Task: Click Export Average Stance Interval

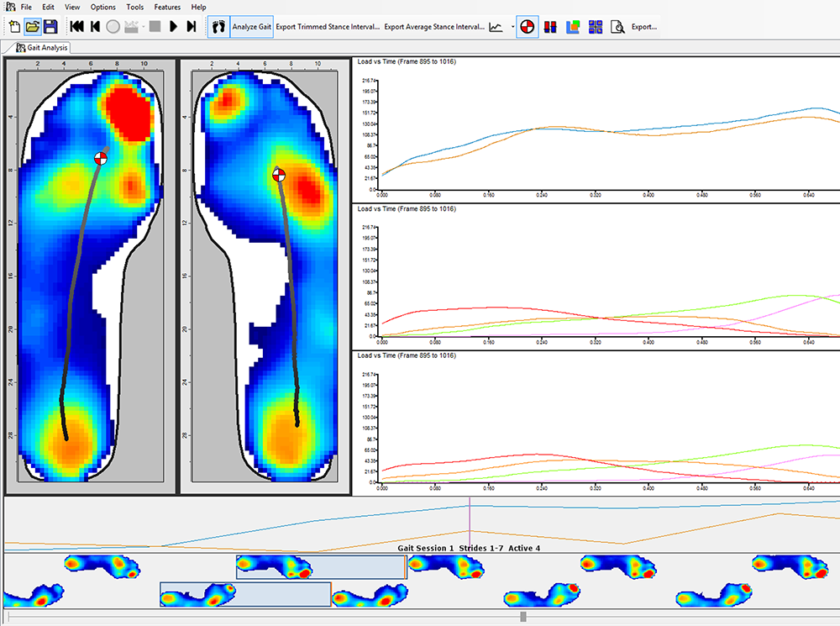Action: point(433,26)
